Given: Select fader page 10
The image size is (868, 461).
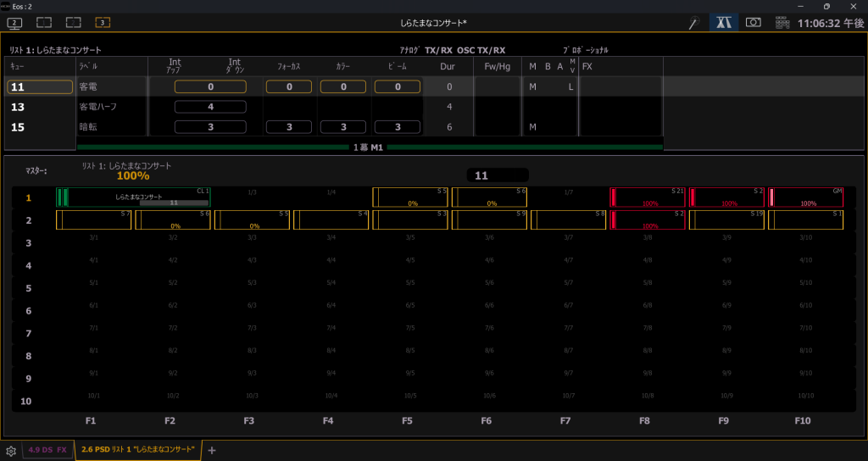Looking at the screenshot, I should pos(26,401).
